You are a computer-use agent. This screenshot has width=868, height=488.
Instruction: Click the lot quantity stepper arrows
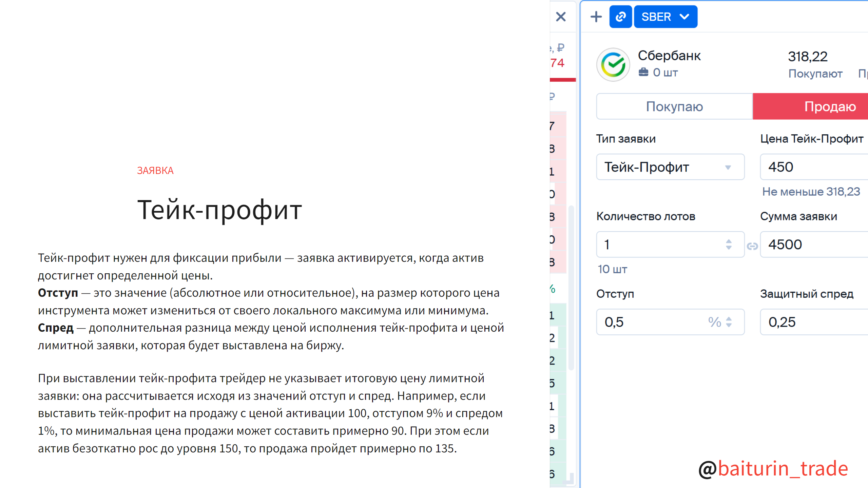tap(729, 245)
